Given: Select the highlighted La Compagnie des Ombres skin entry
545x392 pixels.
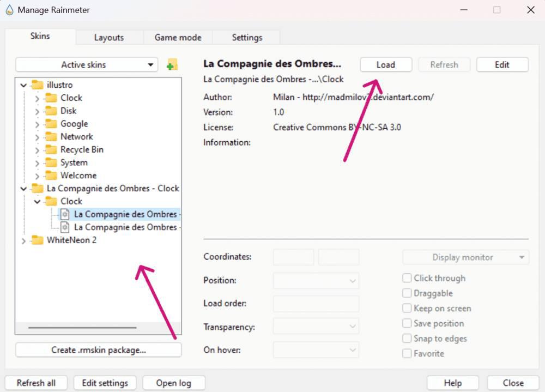Looking at the screenshot, I should (x=120, y=214).
